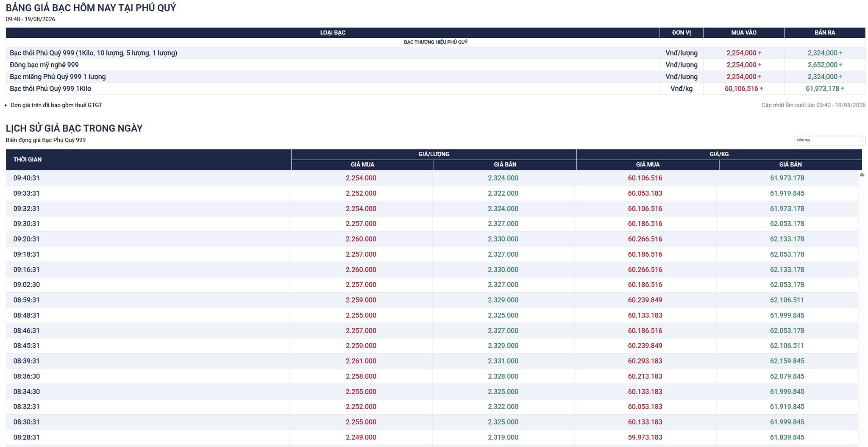This screenshot has height=447, width=868.
Task: Click the heading "LỊCH SỬ GIÁ BẠC TRONG NGÀY"
Action: 74,128
